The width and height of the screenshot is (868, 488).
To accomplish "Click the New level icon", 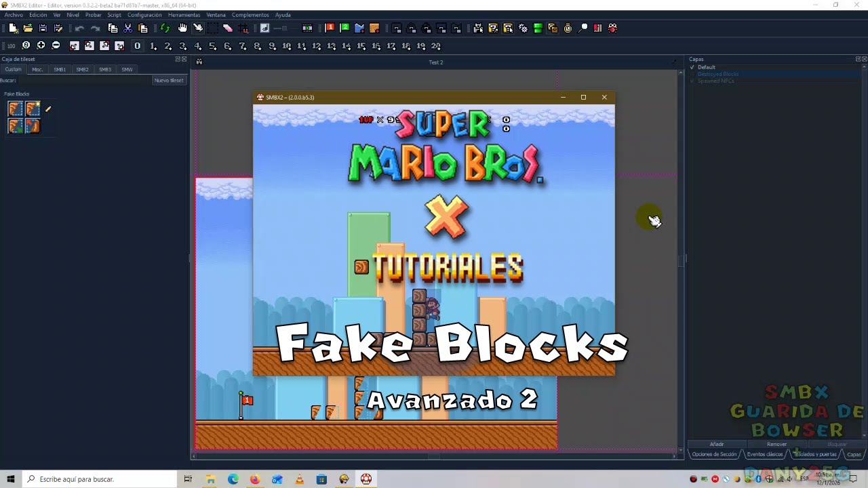I will [x=13, y=28].
